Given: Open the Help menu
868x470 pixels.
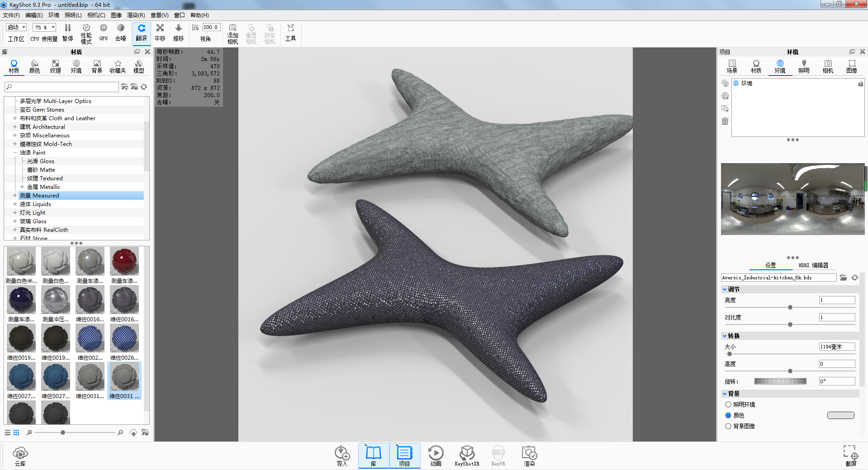Looking at the screenshot, I should tap(199, 15).
